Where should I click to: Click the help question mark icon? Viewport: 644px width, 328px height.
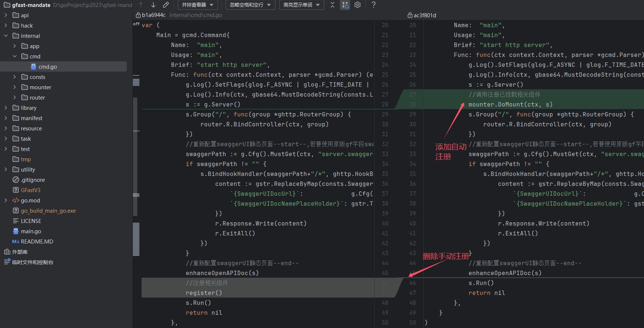tap(374, 5)
